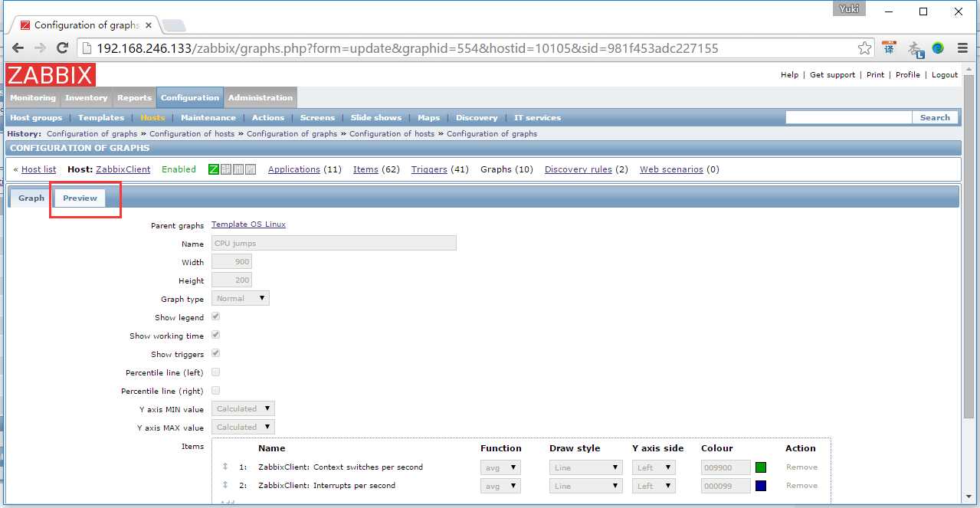Open the Administration menu
Image resolution: width=980 pixels, height=508 pixels.
point(261,97)
